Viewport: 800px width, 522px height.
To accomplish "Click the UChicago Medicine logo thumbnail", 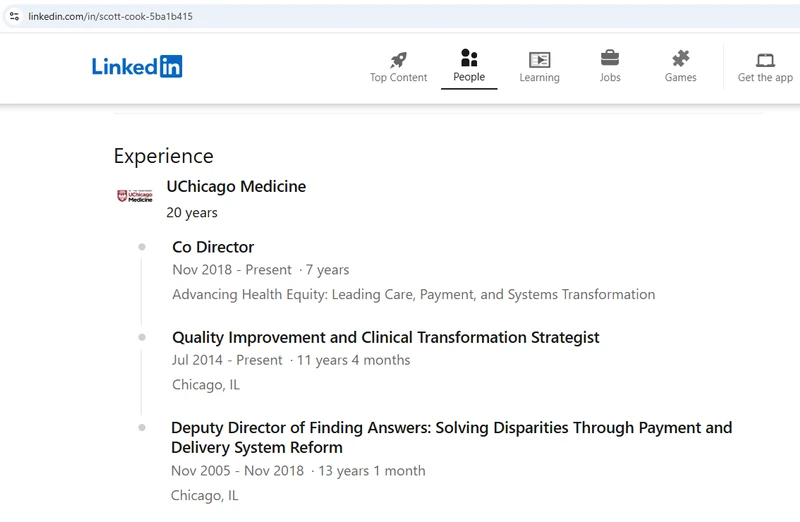I will (x=135, y=196).
